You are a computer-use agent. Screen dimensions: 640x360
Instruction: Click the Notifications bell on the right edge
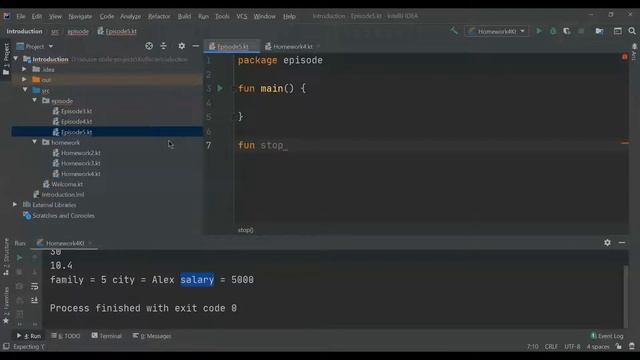(634, 52)
